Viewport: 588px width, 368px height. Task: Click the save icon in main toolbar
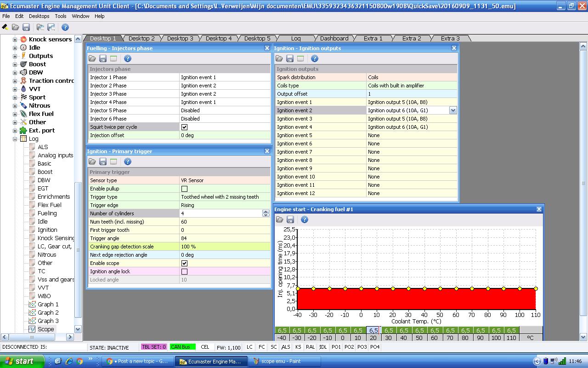[26, 28]
